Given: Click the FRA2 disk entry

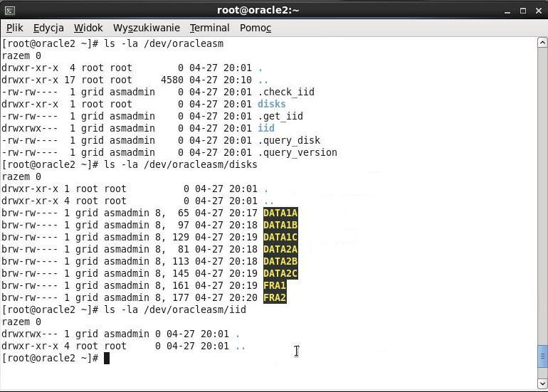Looking at the screenshot, I should 275,297.
